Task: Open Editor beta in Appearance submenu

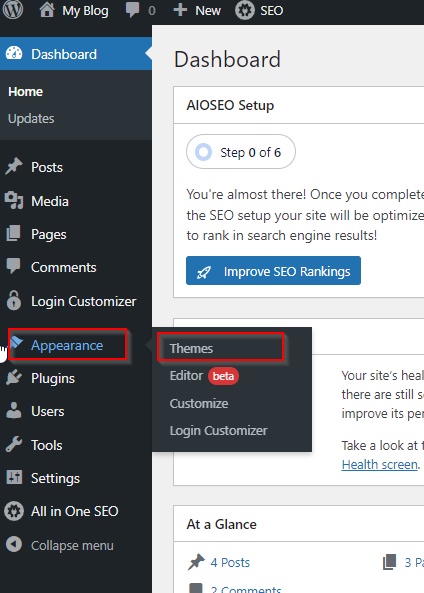Action: 204,376
